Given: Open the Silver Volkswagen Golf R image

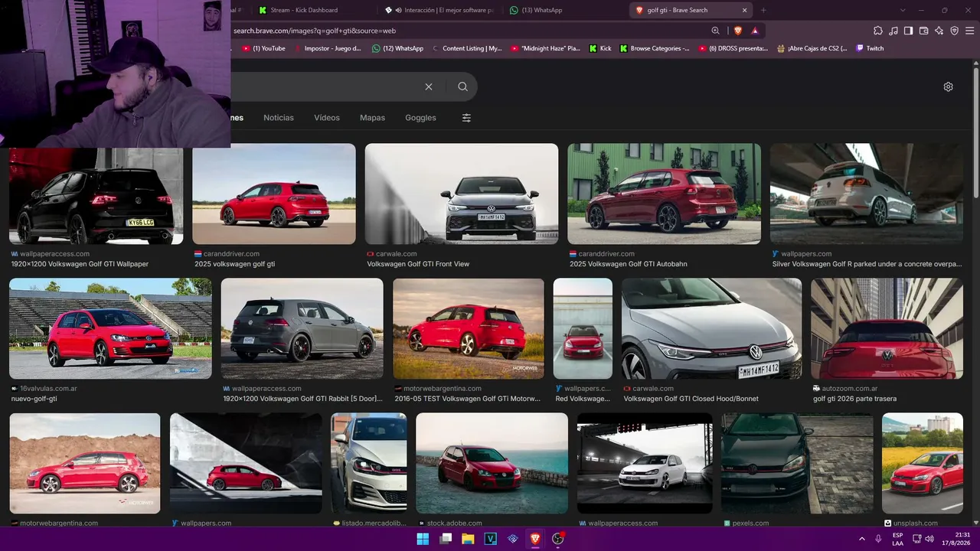Looking at the screenshot, I should [867, 194].
